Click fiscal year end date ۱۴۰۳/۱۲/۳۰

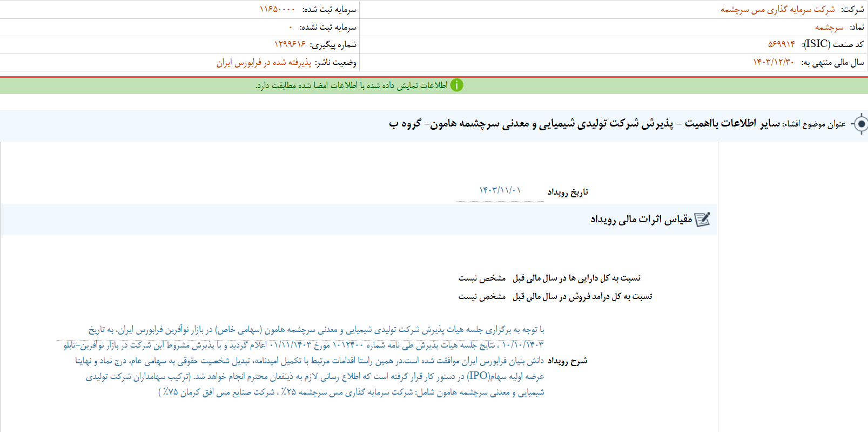[773, 62]
